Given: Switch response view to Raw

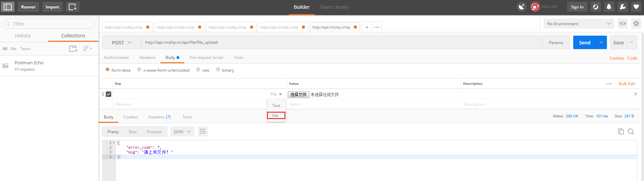Looking at the screenshot, I should pos(133,132).
